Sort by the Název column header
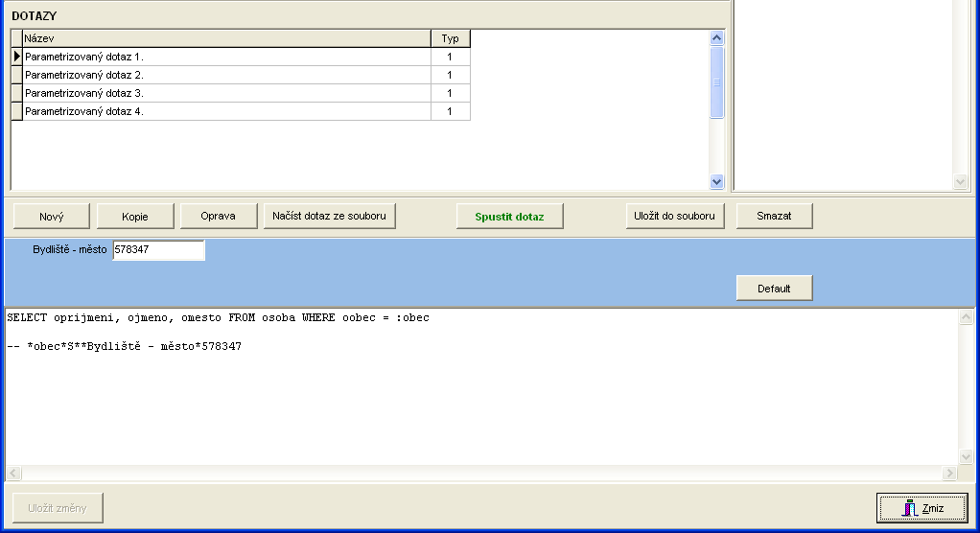Viewport: 980px width, 533px height. point(226,38)
